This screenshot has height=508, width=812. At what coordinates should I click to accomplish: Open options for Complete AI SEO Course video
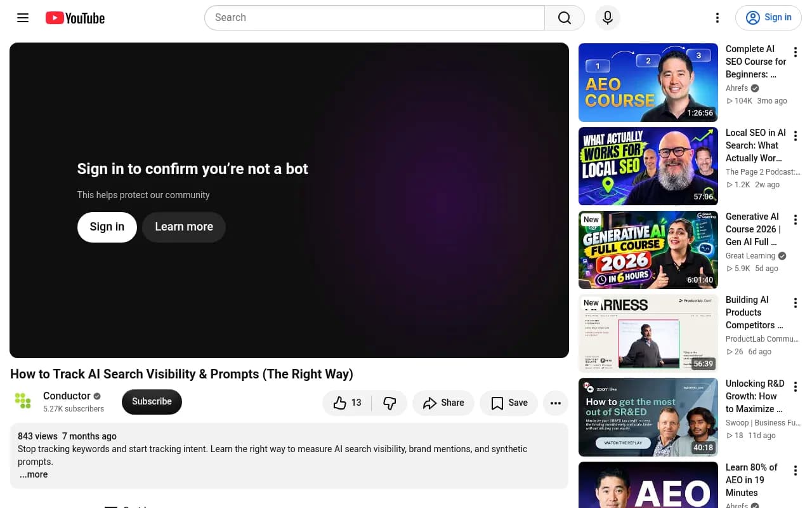pyautogui.click(x=796, y=53)
